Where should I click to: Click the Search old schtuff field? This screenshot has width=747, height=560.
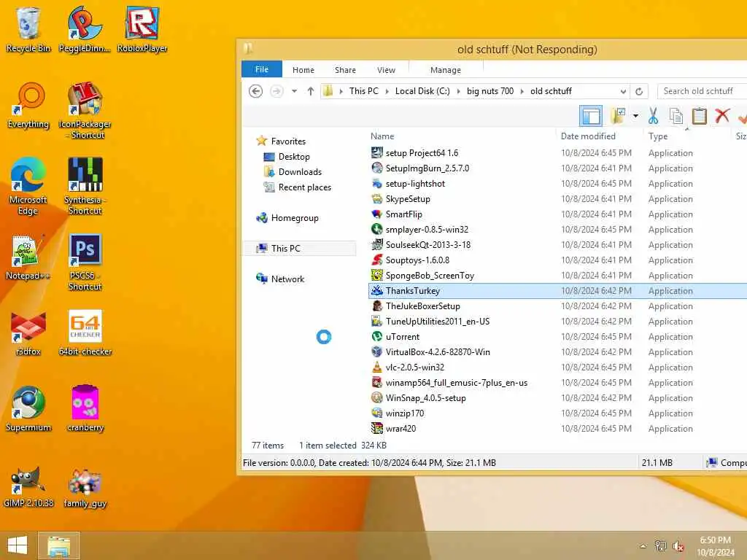point(702,91)
